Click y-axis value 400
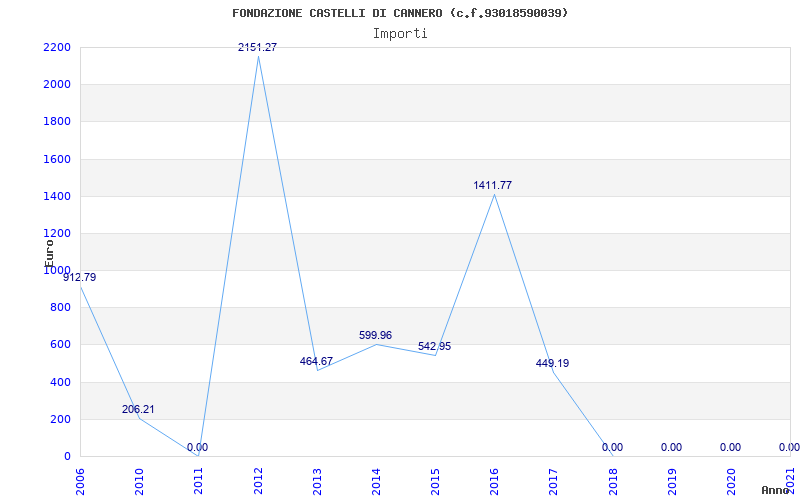Image resolution: width=800 pixels, height=500 pixels. tap(61, 382)
